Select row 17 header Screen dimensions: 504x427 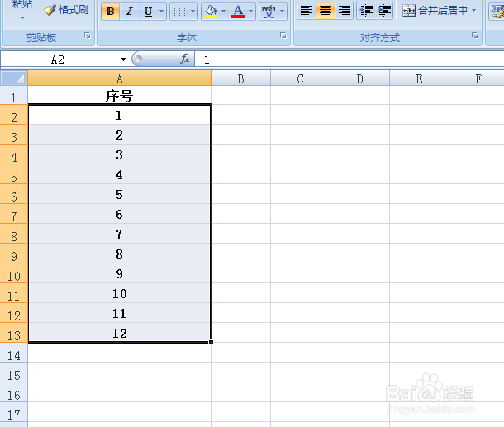pos(14,412)
